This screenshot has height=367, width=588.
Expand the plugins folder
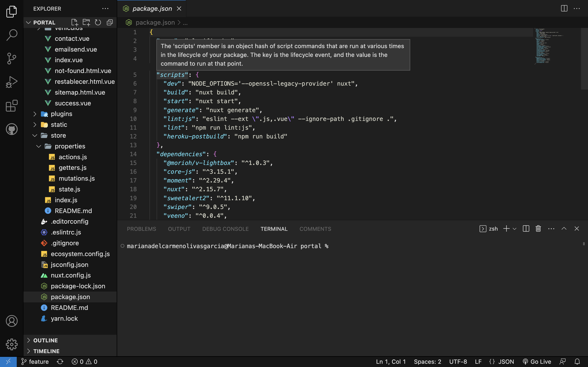(61, 114)
